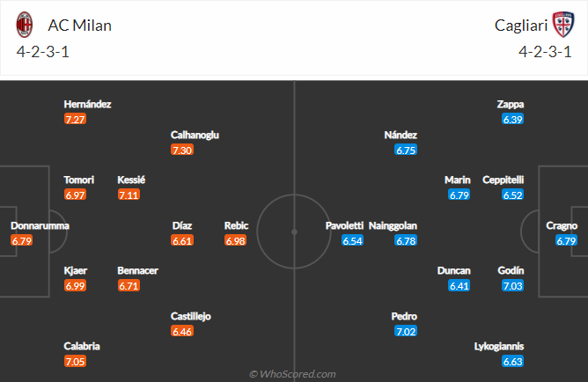Select Donnarumma's player name
This screenshot has width=588, height=382.
(x=40, y=225)
